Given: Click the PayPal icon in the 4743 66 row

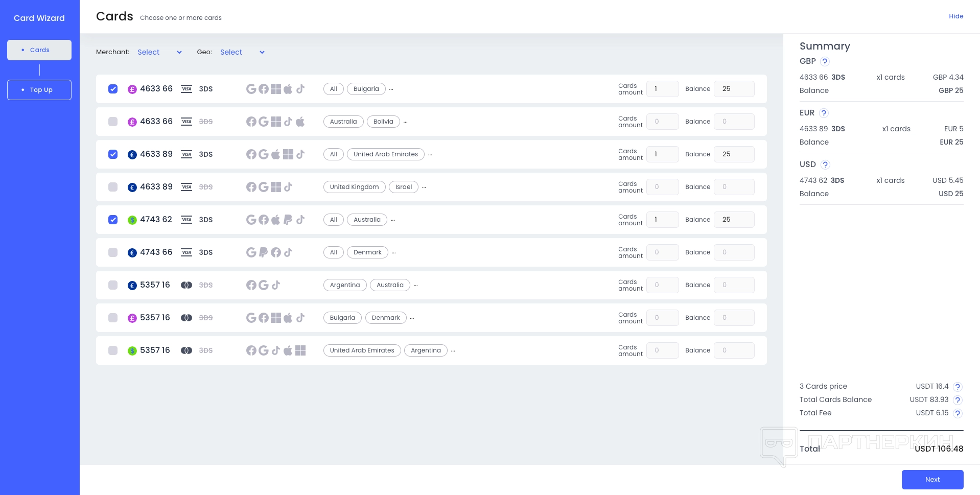Looking at the screenshot, I should (x=264, y=252).
